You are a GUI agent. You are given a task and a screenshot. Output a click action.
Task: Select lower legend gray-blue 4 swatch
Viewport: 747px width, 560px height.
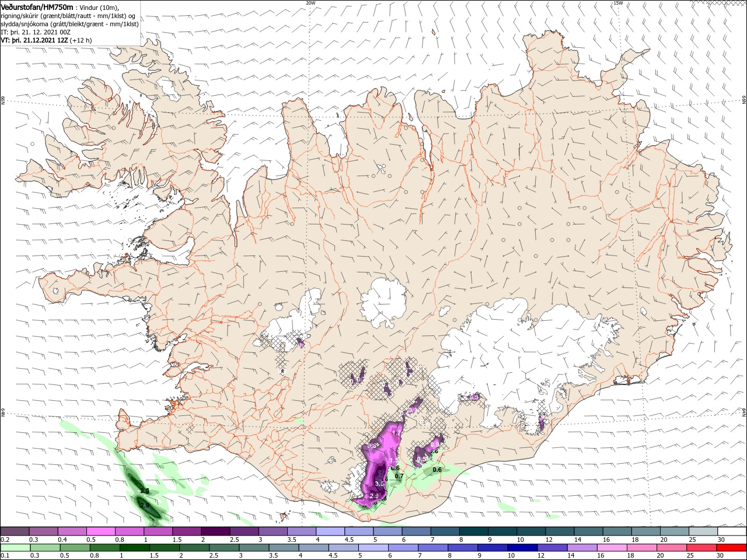pos(314,548)
